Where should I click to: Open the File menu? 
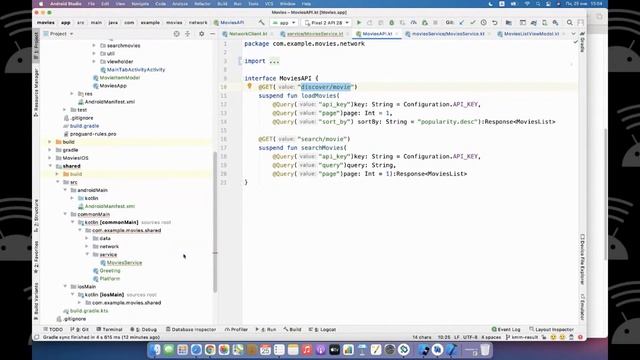tap(91, 4)
